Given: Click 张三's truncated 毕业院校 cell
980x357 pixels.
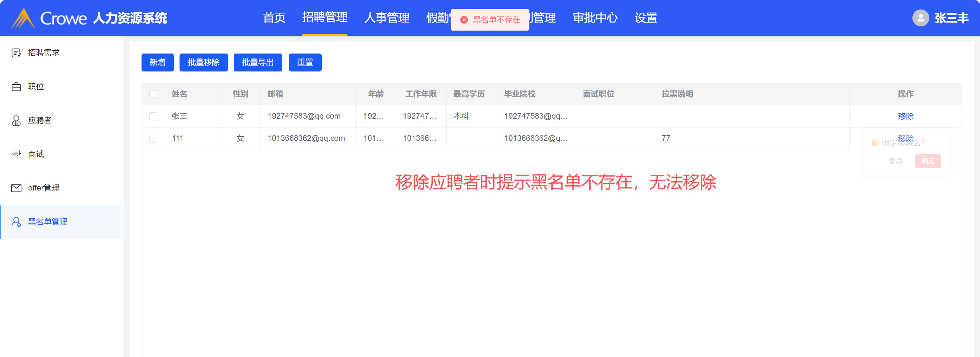Looking at the screenshot, I should pyautogui.click(x=536, y=117).
